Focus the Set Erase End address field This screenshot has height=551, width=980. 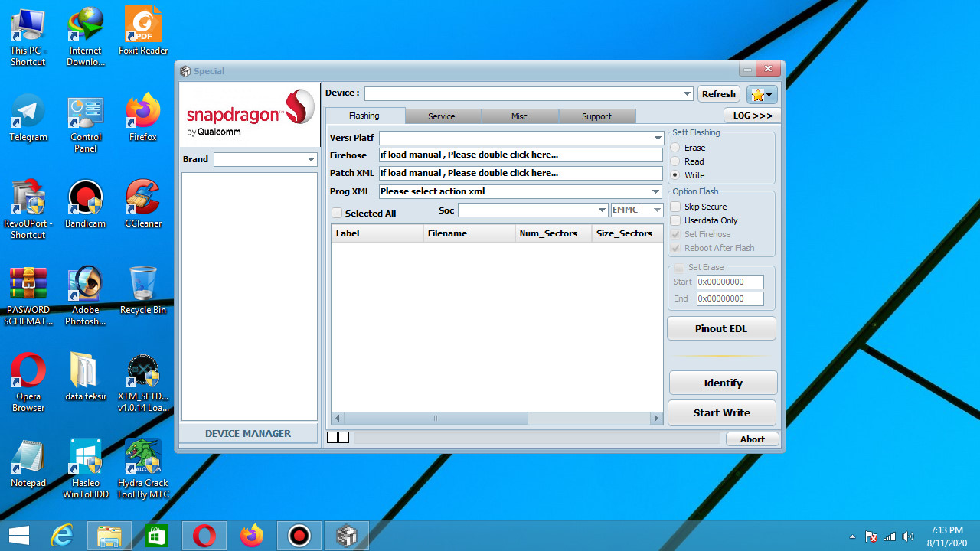[730, 298]
